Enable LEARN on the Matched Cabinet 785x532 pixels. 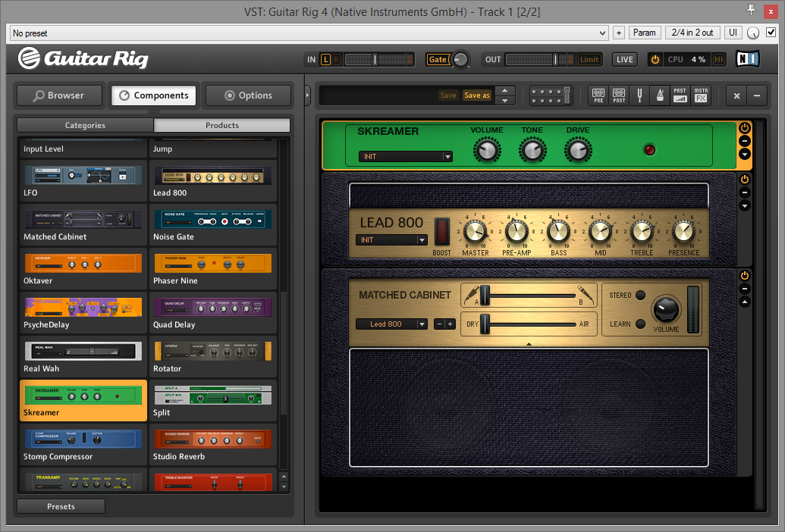coord(640,324)
